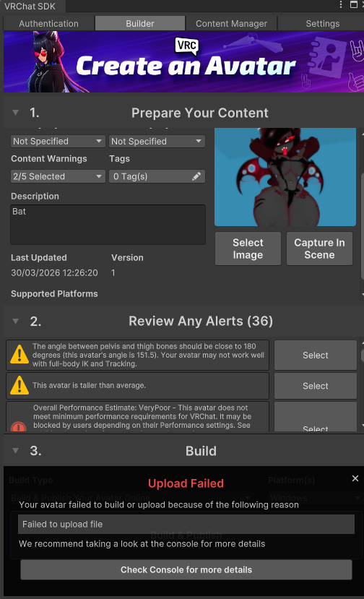Click the Supported Platforms label
This screenshot has width=364, height=599.
pyautogui.click(x=54, y=294)
